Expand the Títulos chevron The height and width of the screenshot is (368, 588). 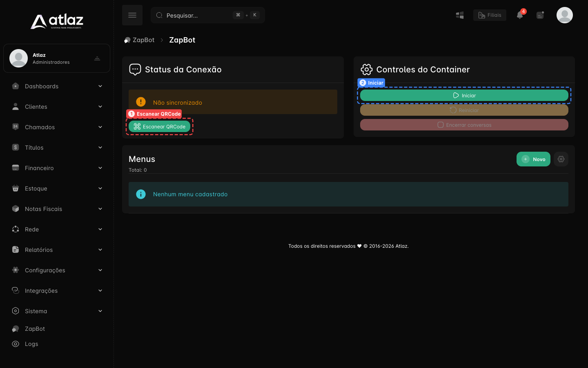(x=100, y=147)
